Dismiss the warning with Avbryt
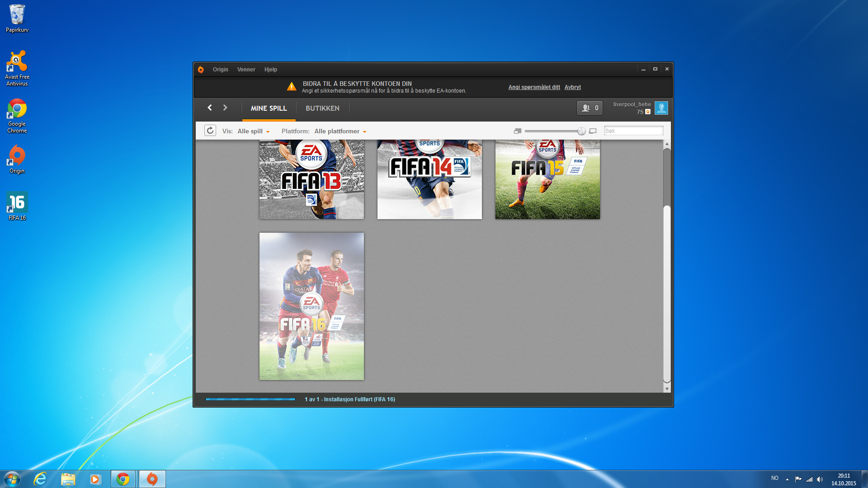 pyautogui.click(x=573, y=87)
